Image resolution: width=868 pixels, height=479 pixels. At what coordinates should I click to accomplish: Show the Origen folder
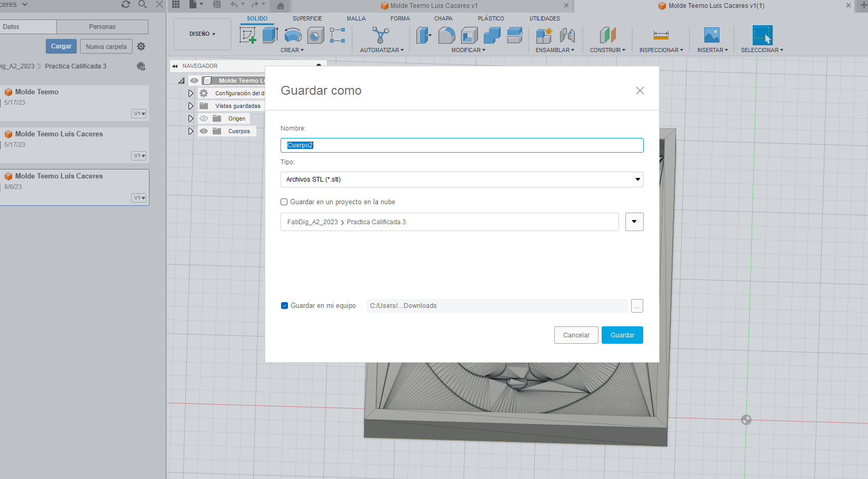click(204, 118)
